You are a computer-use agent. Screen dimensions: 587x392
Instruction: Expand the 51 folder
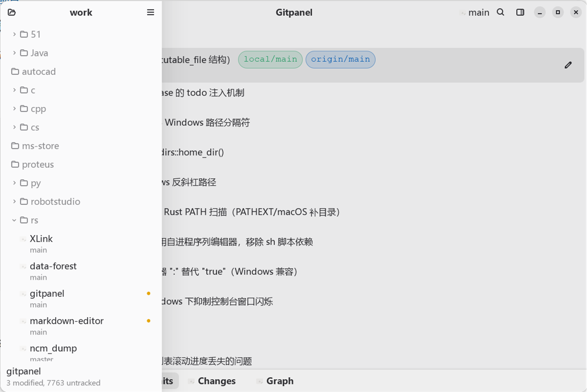click(14, 34)
